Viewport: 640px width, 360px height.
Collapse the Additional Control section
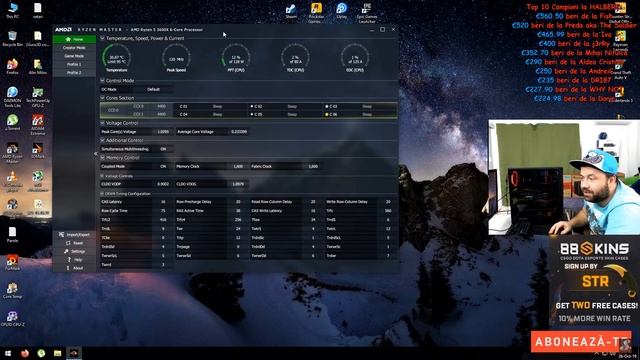coord(102,140)
